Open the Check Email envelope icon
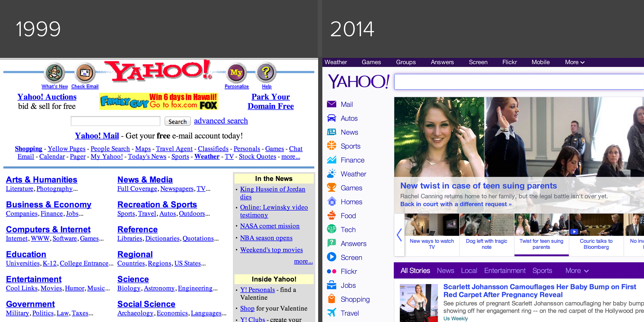This screenshot has height=322, width=644. pyautogui.click(x=85, y=72)
